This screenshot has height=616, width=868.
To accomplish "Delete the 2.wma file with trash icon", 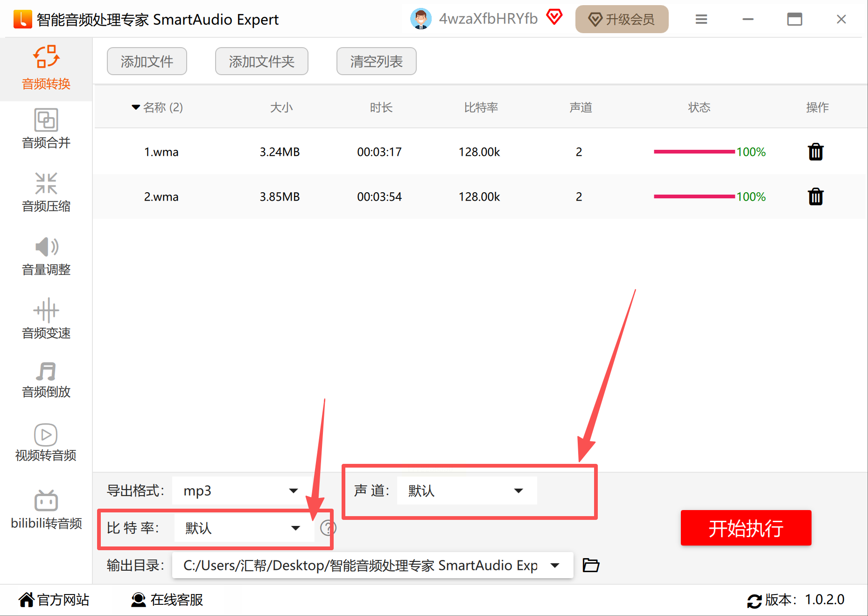I will 816,196.
